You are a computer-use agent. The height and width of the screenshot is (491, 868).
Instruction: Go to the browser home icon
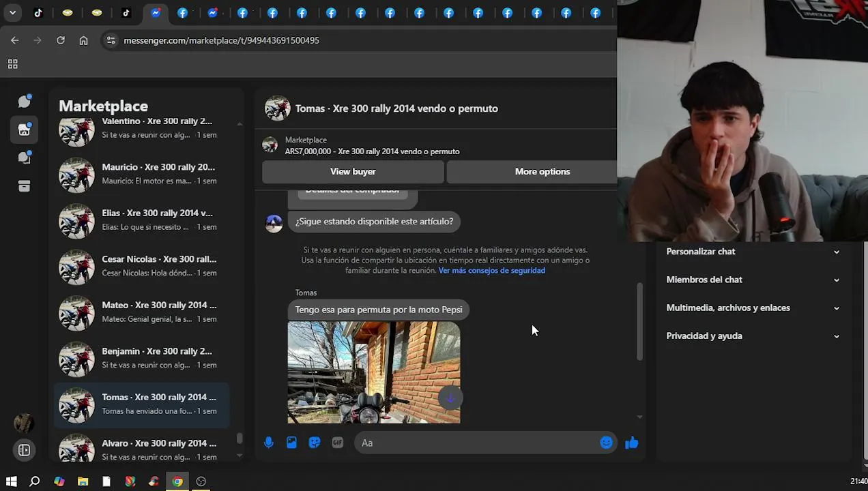point(83,40)
